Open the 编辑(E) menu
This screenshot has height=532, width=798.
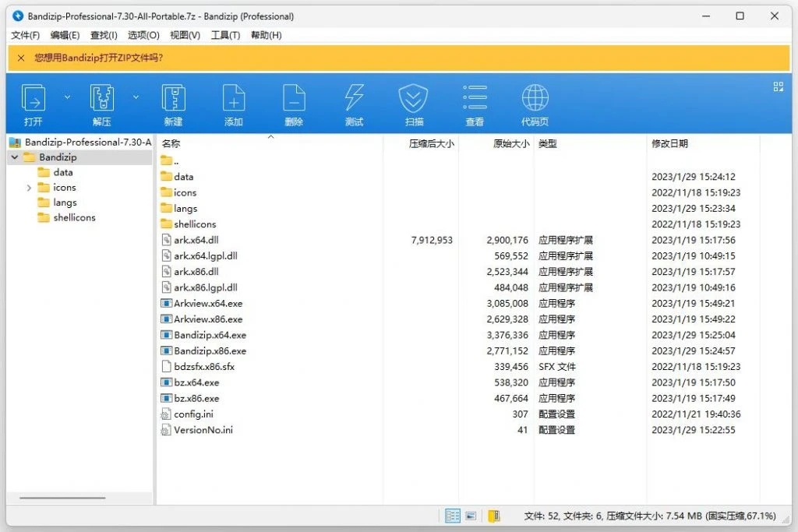65,35
